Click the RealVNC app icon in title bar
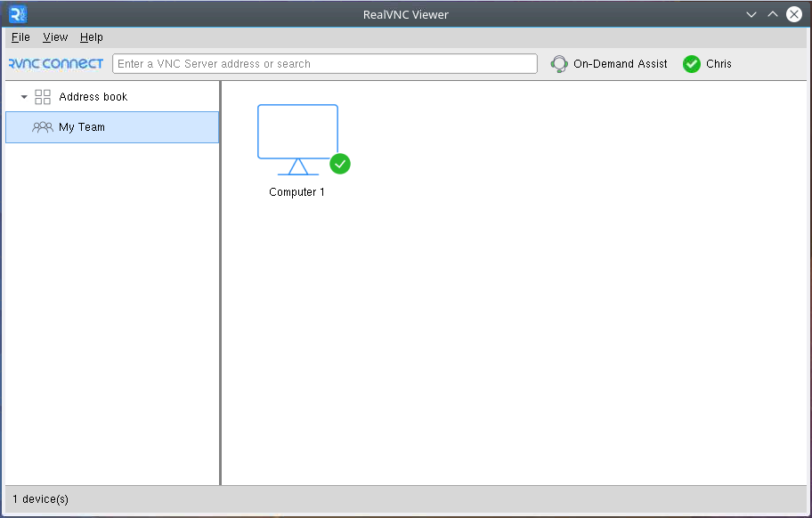This screenshot has height=518, width=812. pyautogui.click(x=18, y=14)
